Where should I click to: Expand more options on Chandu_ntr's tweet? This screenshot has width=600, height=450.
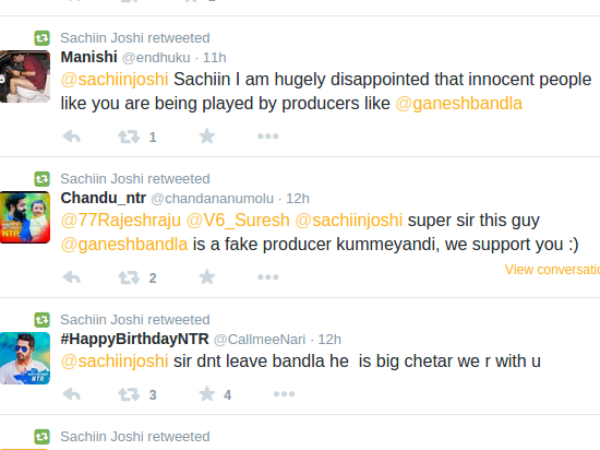(x=268, y=278)
